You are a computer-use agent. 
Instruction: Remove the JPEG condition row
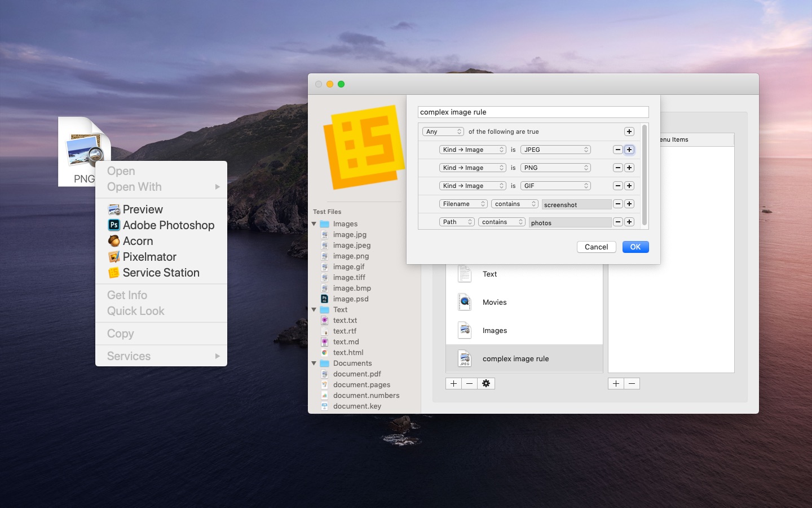[618, 150]
